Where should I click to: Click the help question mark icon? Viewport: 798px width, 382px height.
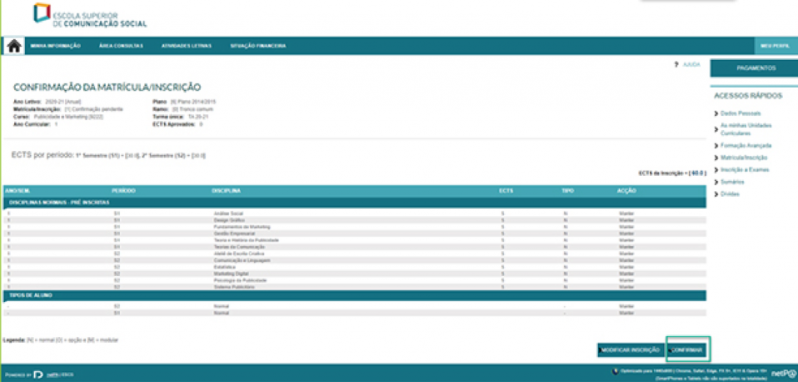[676, 65]
